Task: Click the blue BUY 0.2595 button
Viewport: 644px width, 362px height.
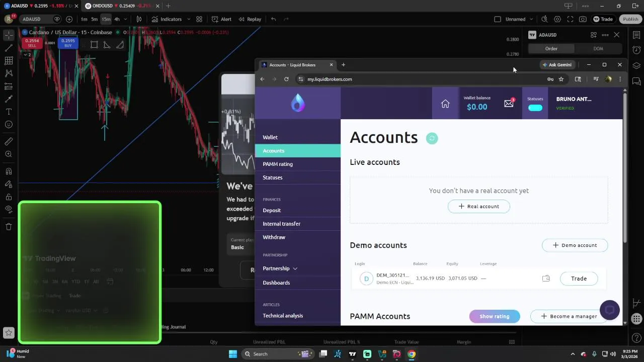Action: pyautogui.click(x=68, y=43)
